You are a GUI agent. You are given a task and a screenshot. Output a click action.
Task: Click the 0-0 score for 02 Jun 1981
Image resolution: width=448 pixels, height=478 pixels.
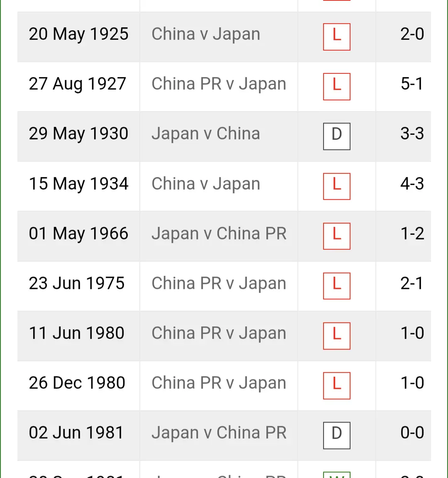412,433
